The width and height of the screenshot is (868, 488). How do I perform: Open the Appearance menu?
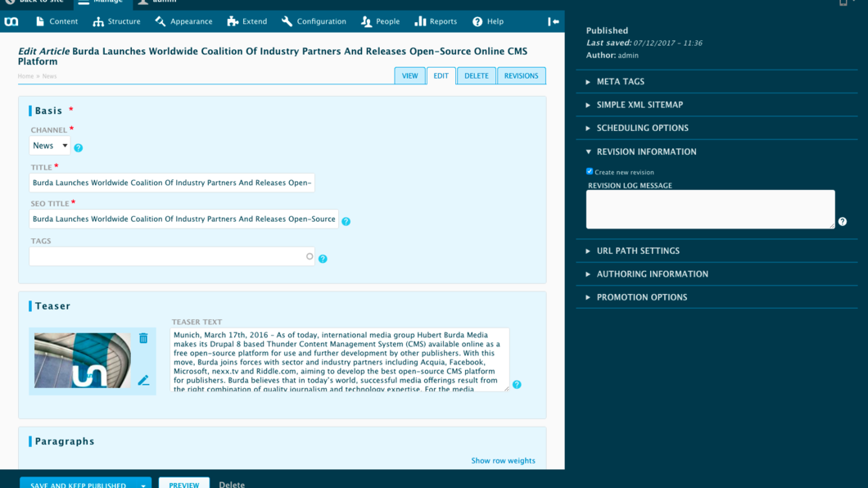(x=183, y=21)
